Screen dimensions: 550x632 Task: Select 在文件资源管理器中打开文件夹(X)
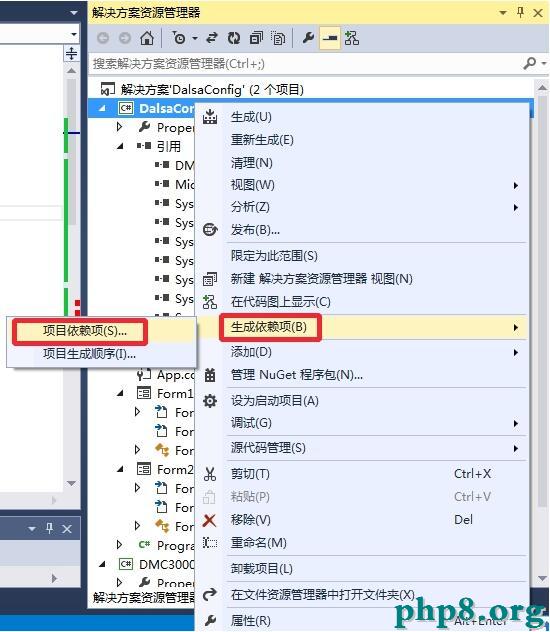click(361, 595)
